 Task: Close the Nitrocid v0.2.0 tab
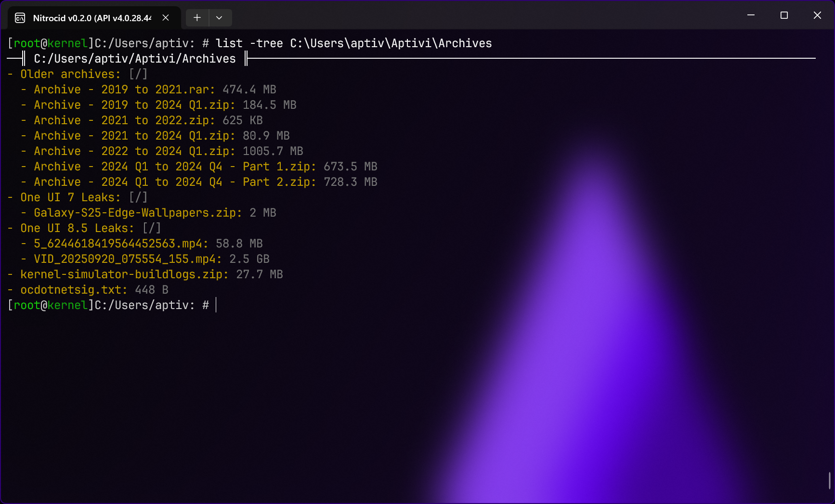pos(166,18)
